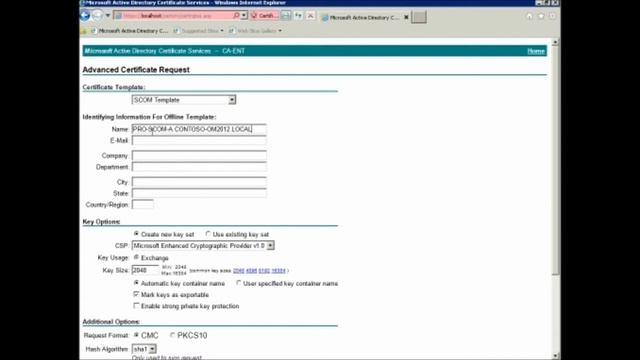Click the 4096 common key size link
Viewport: 640px width, 360px height.
[251, 271]
